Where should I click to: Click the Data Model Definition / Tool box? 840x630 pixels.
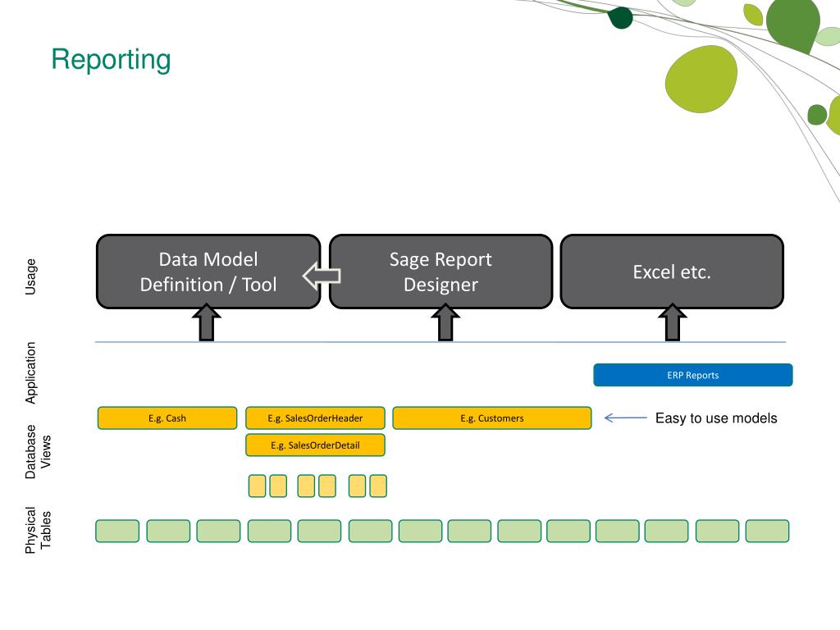(208, 272)
